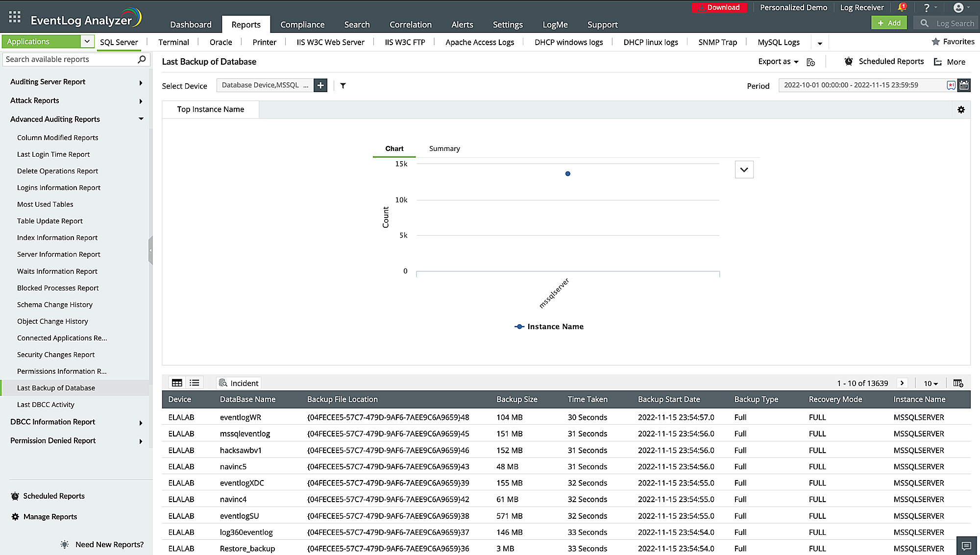Expand the dropdown on Top Instance Name chart
980x555 pixels.
(744, 169)
